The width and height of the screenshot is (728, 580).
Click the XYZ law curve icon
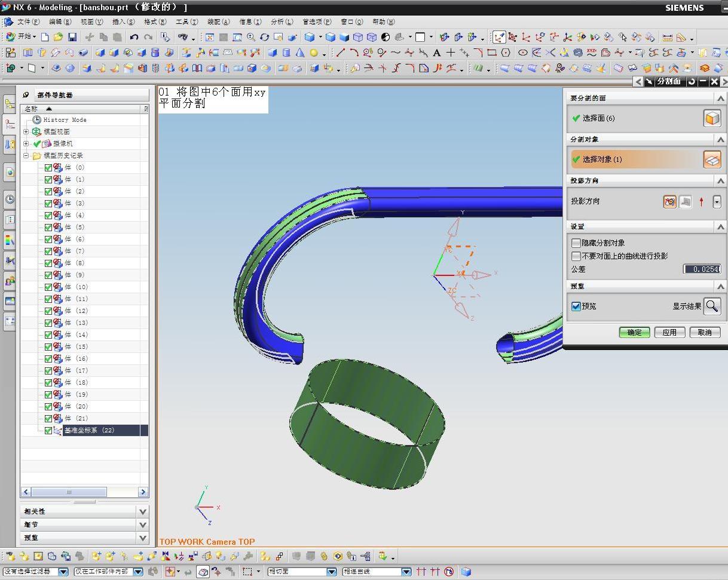click(x=591, y=53)
